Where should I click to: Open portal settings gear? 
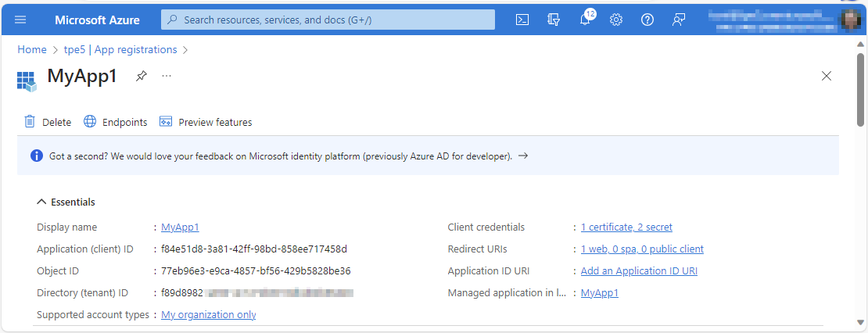click(x=616, y=20)
